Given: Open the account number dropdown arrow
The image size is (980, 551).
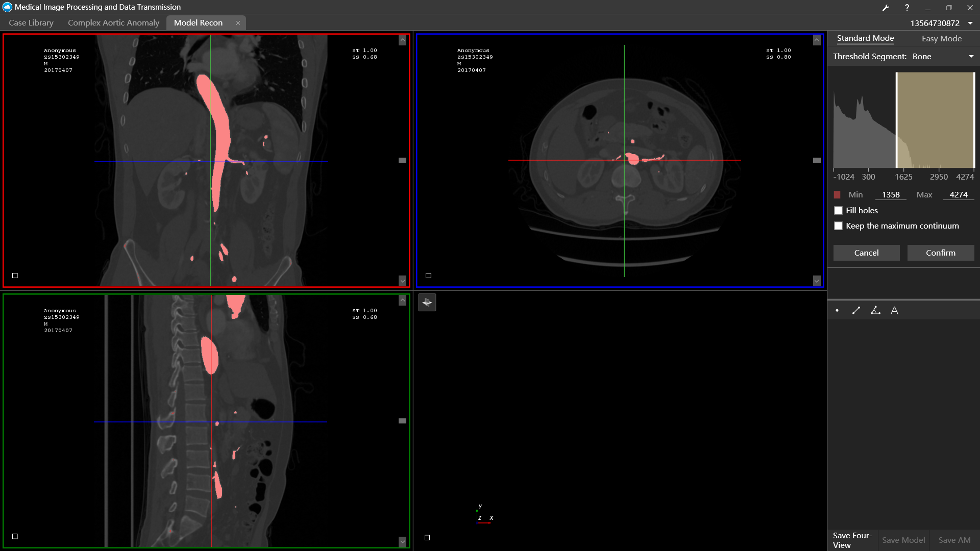Looking at the screenshot, I should tap(970, 23).
